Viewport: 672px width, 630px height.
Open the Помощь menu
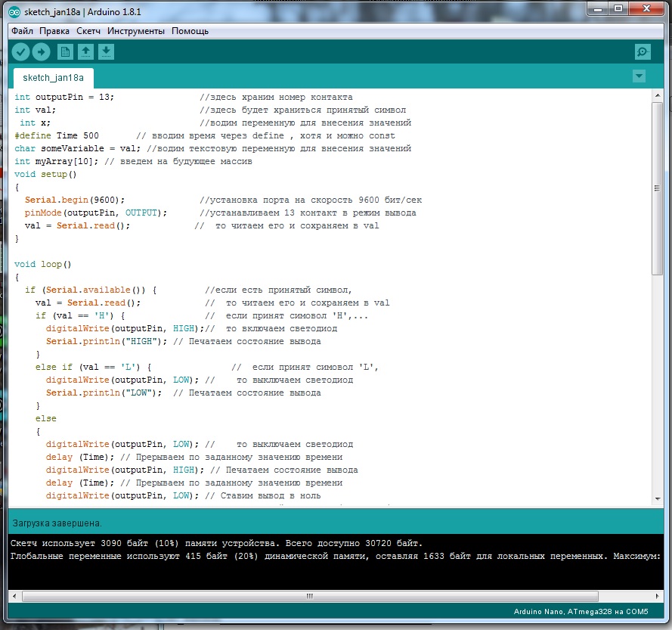tap(190, 31)
